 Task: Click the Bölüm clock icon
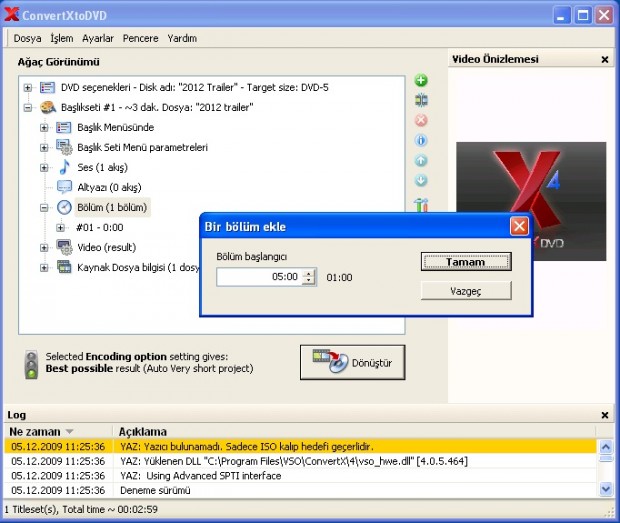64,207
